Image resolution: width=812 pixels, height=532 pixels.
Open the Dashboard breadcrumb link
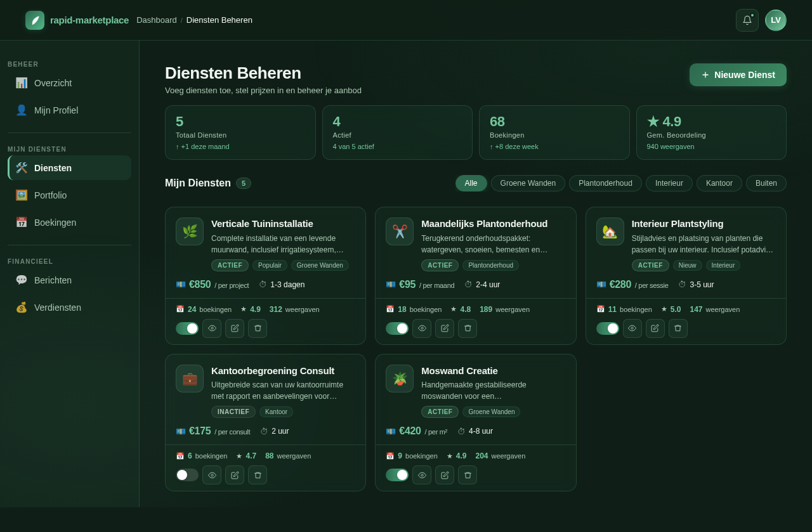tap(156, 20)
